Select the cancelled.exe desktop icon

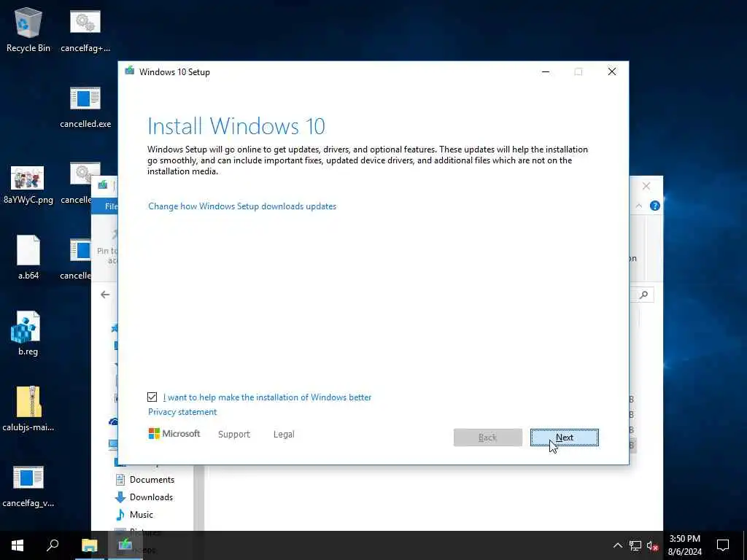click(x=85, y=107)
